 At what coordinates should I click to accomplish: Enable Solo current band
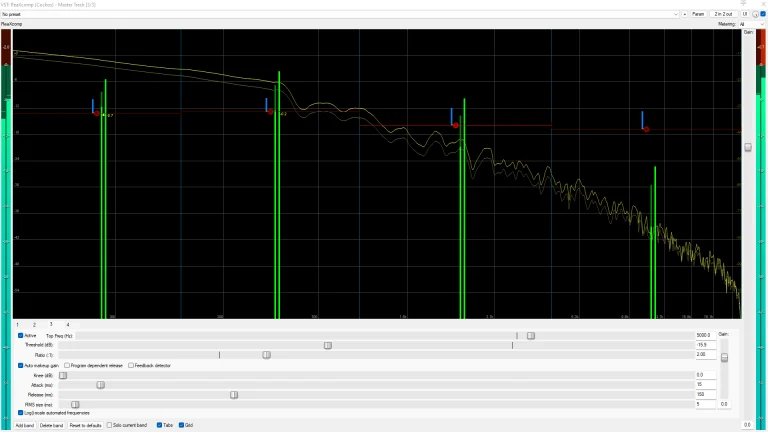click(110, 425)
